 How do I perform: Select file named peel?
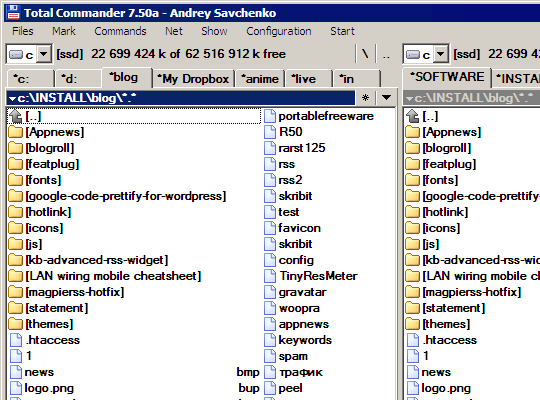pyautogui.click(x=290, y=389)
